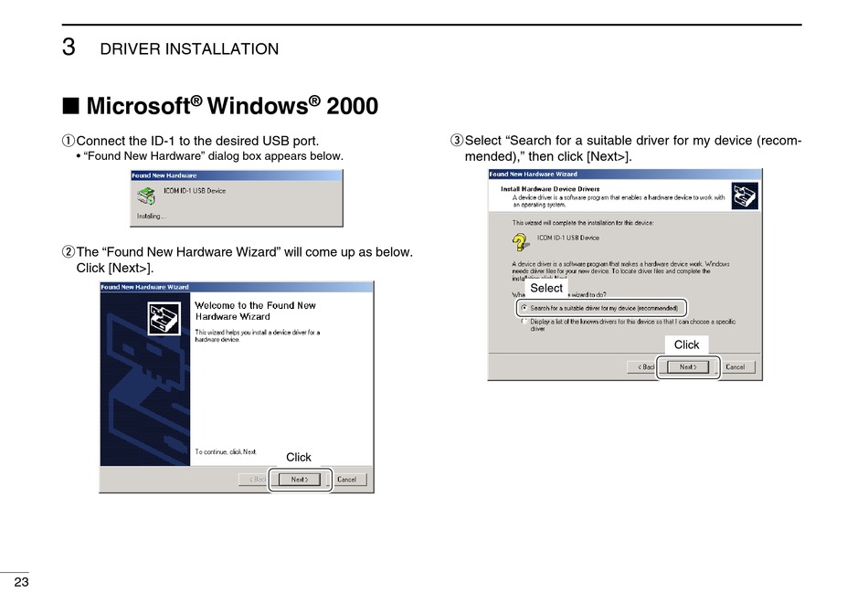Click 'This wizard will complete the installation' text
This screenshot has height=614, width=868.
pyautogui.click(x=583, y=223)
